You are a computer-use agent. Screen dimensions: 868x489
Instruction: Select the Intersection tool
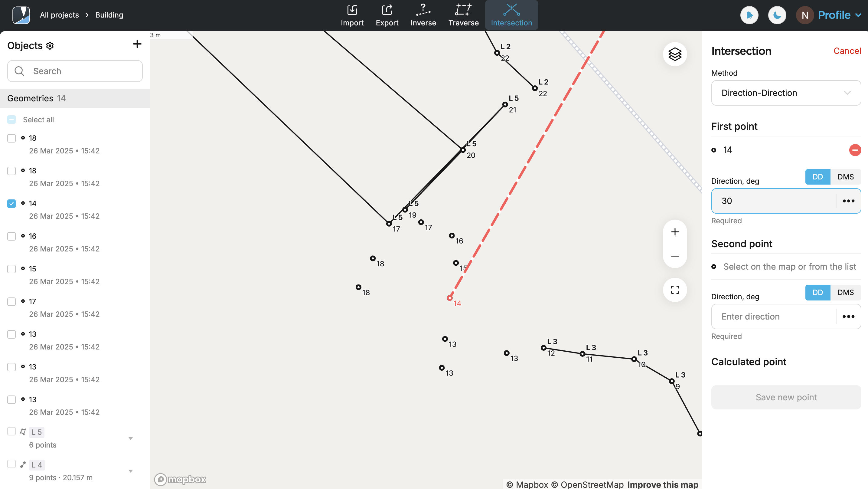(511, 15)
